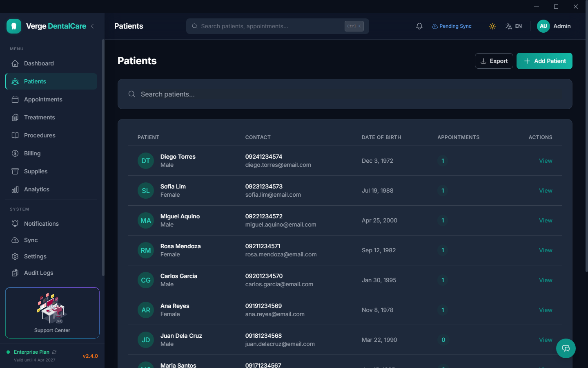Click the RM avatar for Rosa Mendoza
Image resolution: width=588 pixels, height=368 pixels.
coord(146,250)
